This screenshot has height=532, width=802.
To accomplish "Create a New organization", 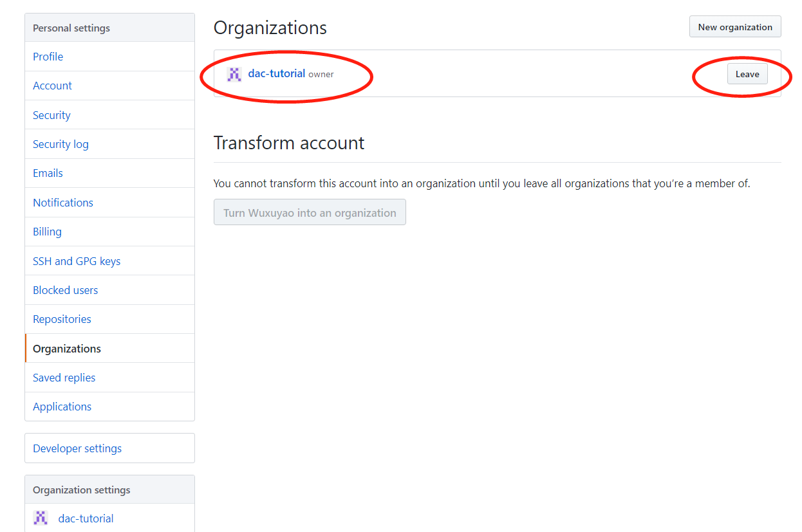I will 734,27.
